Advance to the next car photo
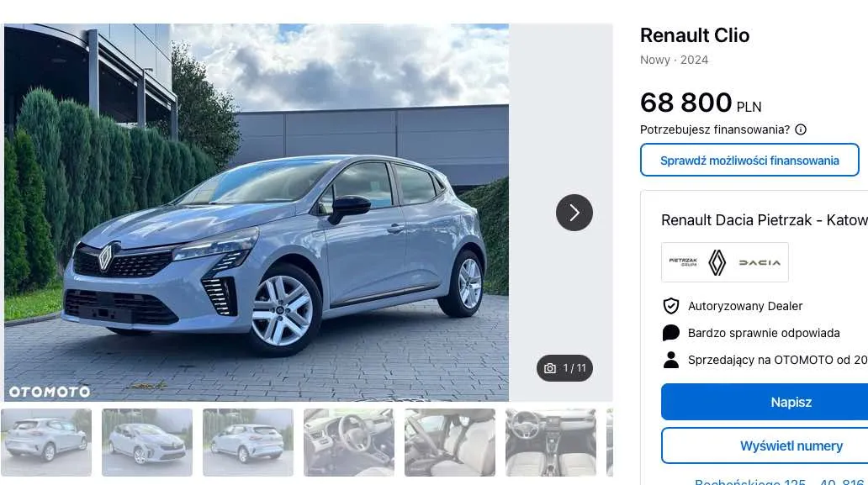This screenshot has height=485, width=868. pos(574,213)
